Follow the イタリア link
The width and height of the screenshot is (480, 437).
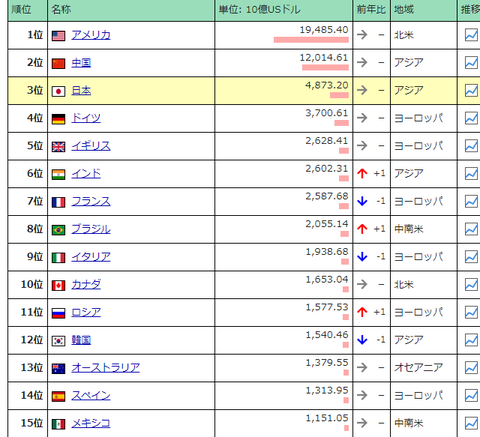(91, 257)
